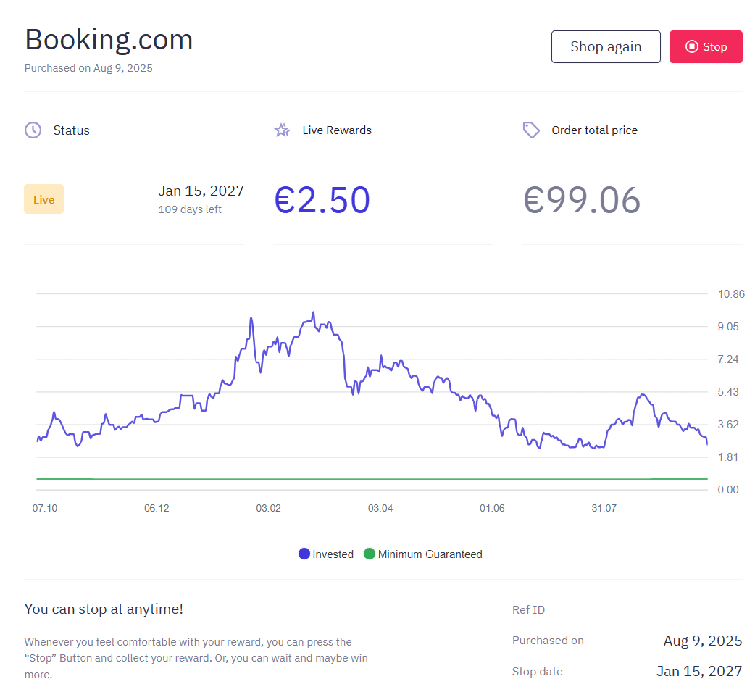Click the 'Purchased on Aug 9, 2025' subtitle

pos(88,68)
